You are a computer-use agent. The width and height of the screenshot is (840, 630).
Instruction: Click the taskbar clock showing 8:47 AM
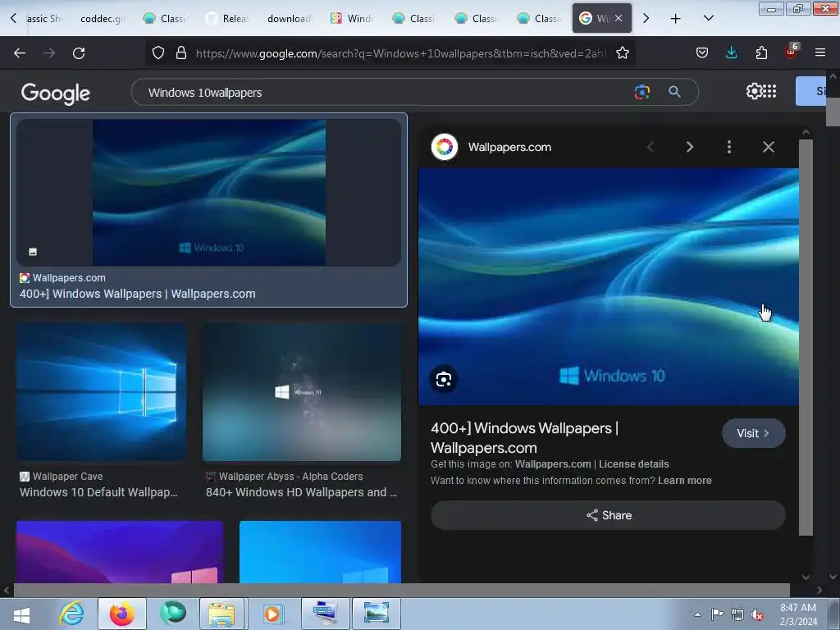(x=798, y=614)
